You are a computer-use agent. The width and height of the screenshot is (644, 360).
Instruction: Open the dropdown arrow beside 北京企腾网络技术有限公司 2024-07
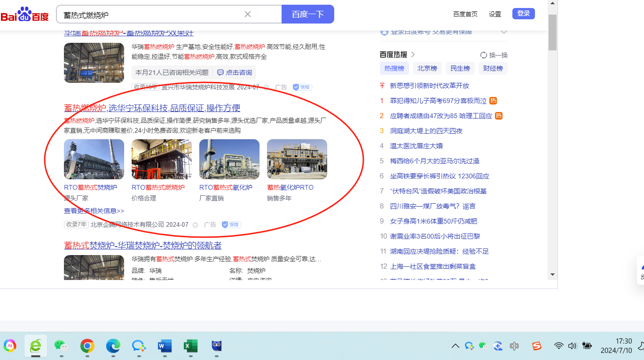click(195, 225)
